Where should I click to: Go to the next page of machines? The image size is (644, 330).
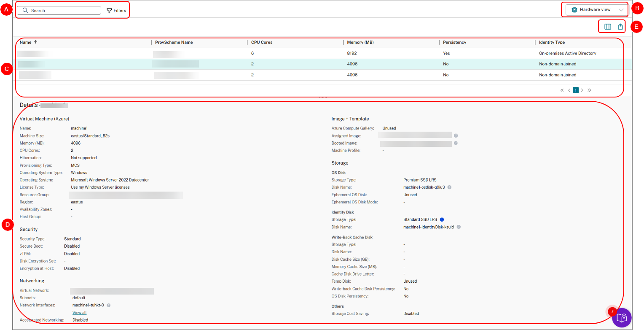point(582,90)
